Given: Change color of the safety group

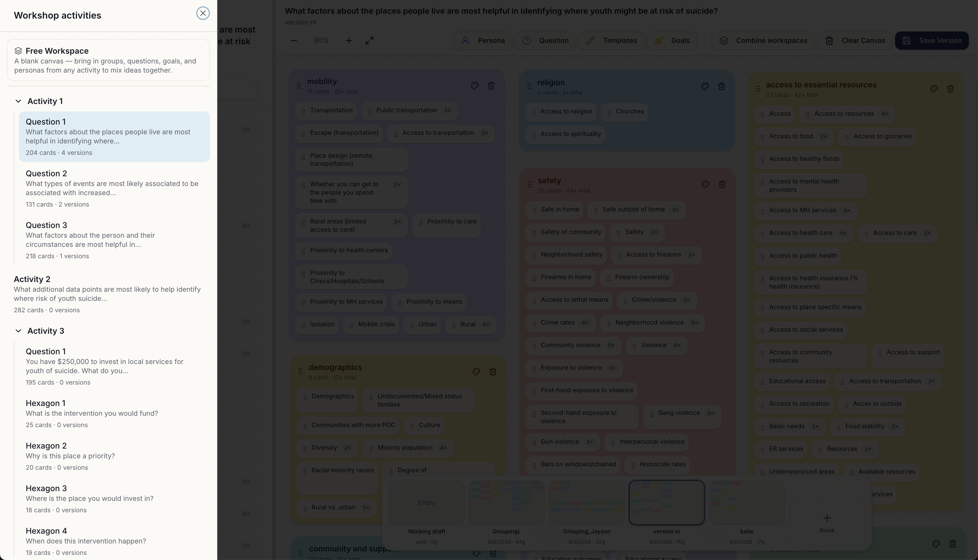Looking at the screenshot, I should point(705,185).
